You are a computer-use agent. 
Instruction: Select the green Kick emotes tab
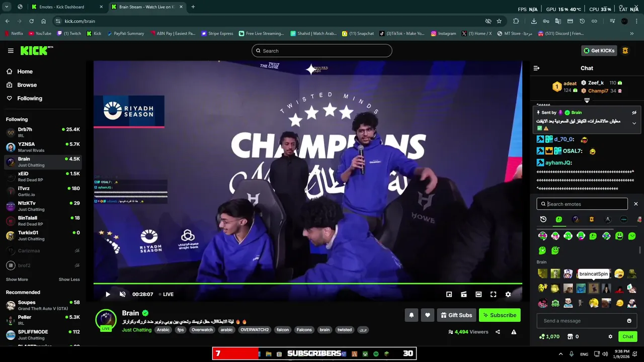(559, 219)
